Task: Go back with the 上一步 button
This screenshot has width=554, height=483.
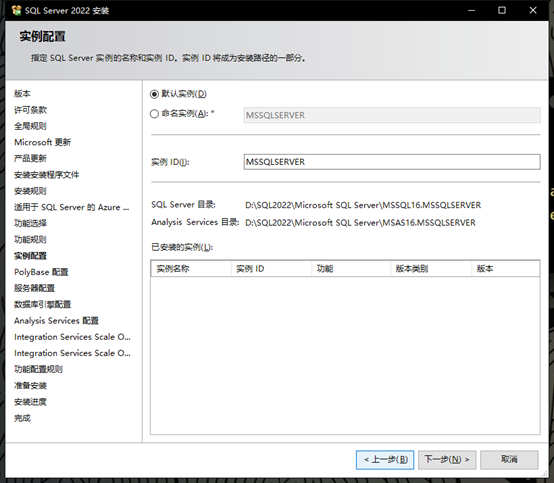Action: 385,460
